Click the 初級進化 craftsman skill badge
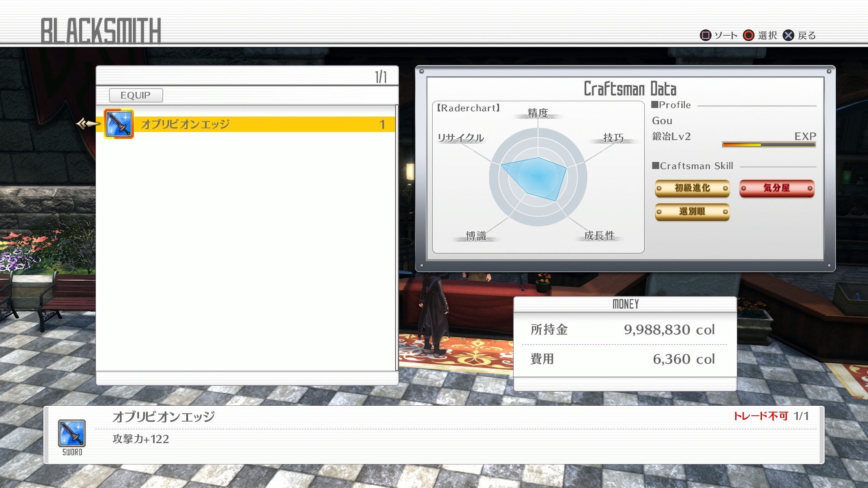 (x=692, y=188)
